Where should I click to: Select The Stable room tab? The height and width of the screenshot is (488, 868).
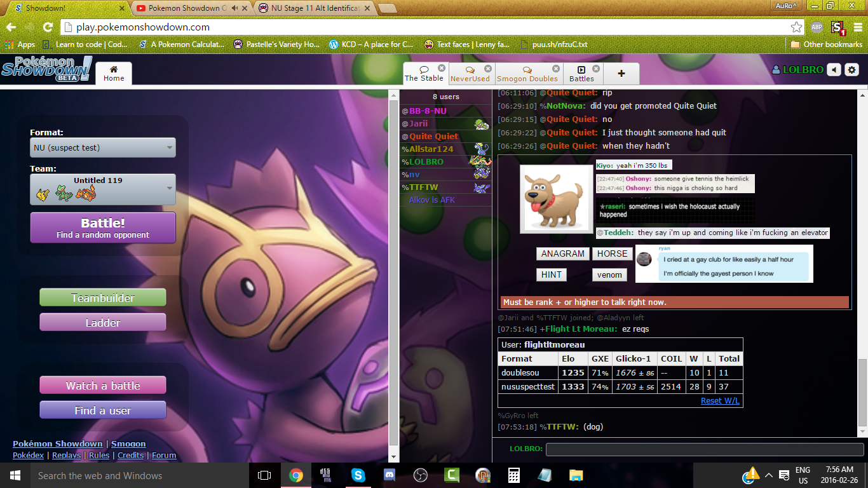click(424, 73)
